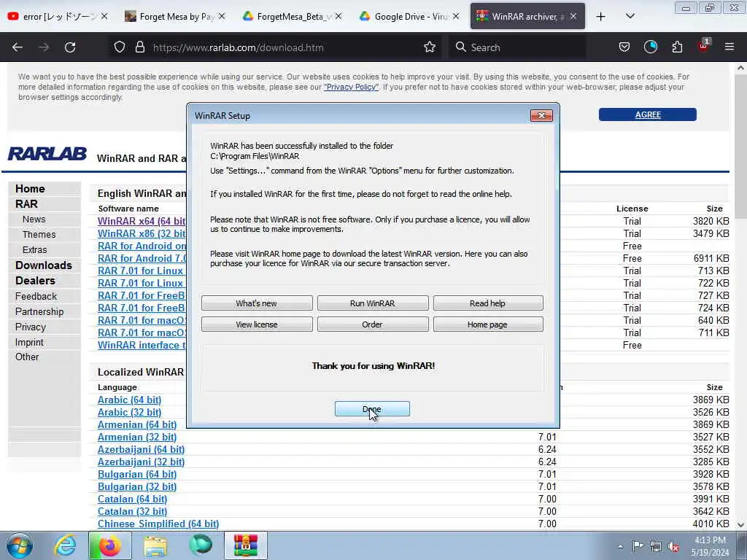Click the padlock site security icon
Viewport: 747px width, 560px height.
pos(139,47)
